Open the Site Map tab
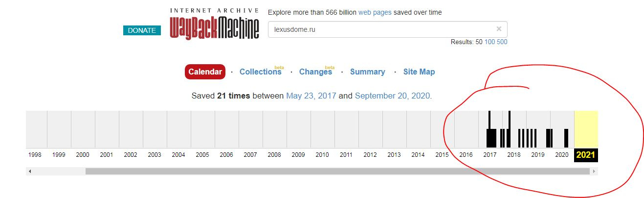Screen dimensions: 644x198 click(419, 72)
